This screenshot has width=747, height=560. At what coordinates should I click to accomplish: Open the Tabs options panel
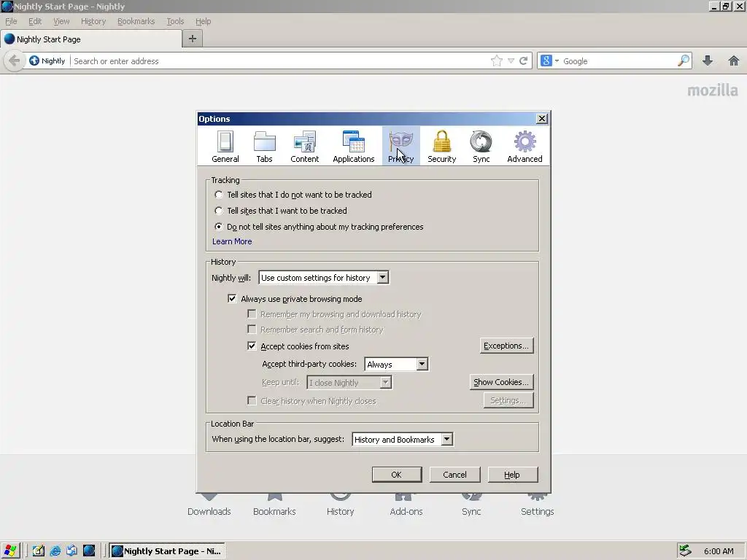pos(264,147)
